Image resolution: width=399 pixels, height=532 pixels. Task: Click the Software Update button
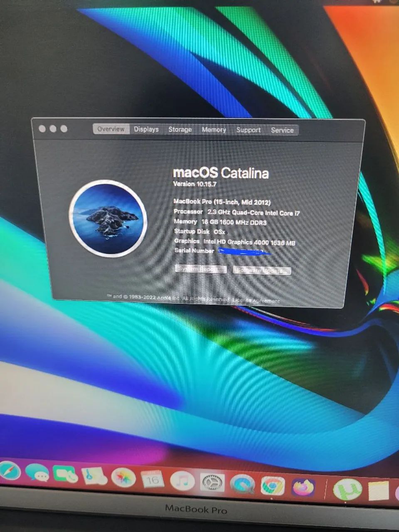262,271
